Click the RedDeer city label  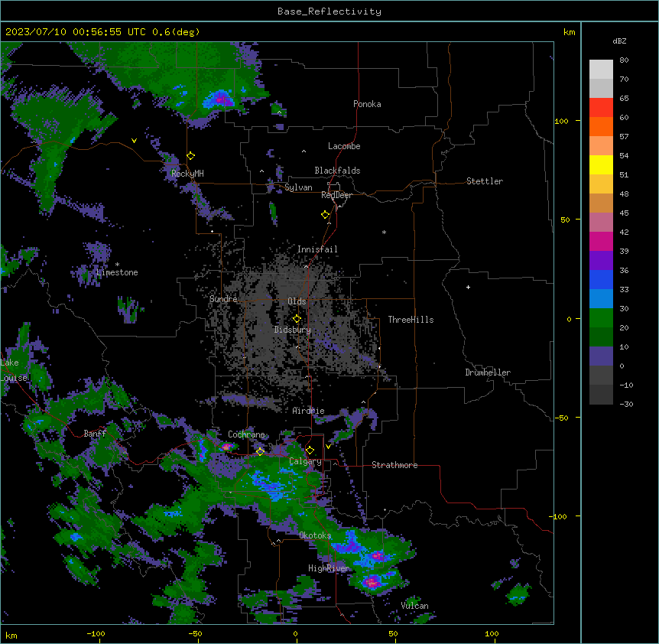tap(336, 195)
